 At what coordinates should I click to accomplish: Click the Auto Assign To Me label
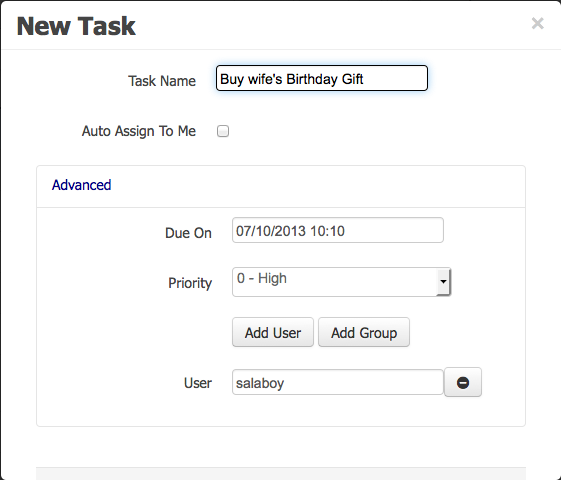point(139,131)
